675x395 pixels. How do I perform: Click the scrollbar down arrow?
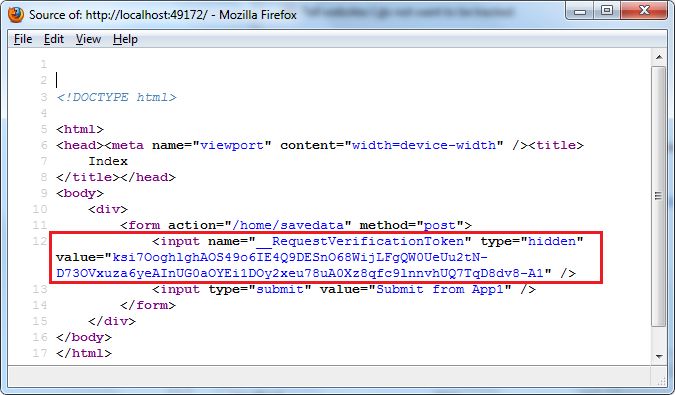coord(659,356)
